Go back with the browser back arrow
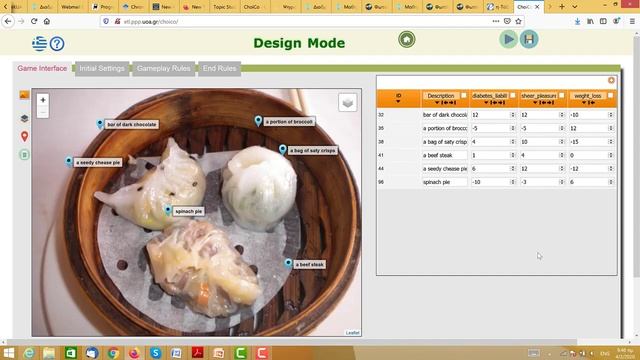Image resolution: width=640 pixels, height=360 pixels. pyautogui.click(x=8, y=21)
